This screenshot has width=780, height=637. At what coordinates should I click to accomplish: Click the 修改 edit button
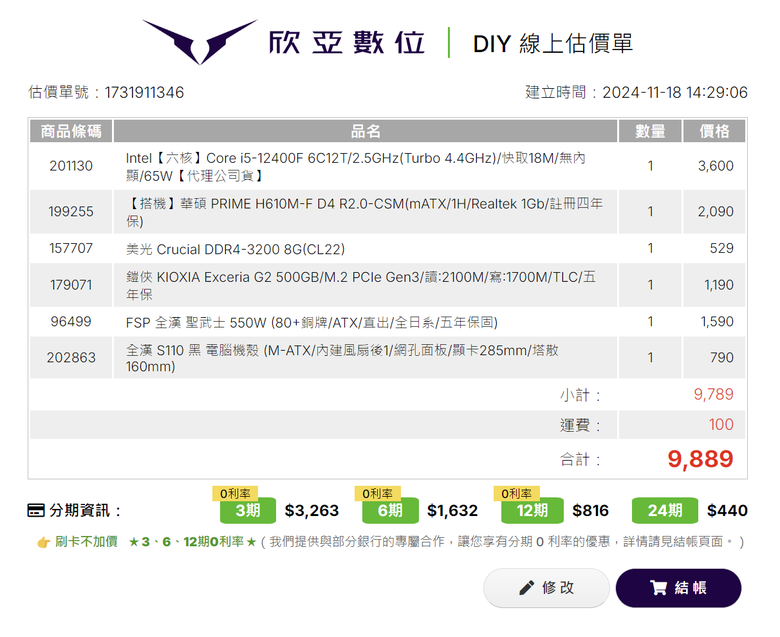tap(546, 588)
